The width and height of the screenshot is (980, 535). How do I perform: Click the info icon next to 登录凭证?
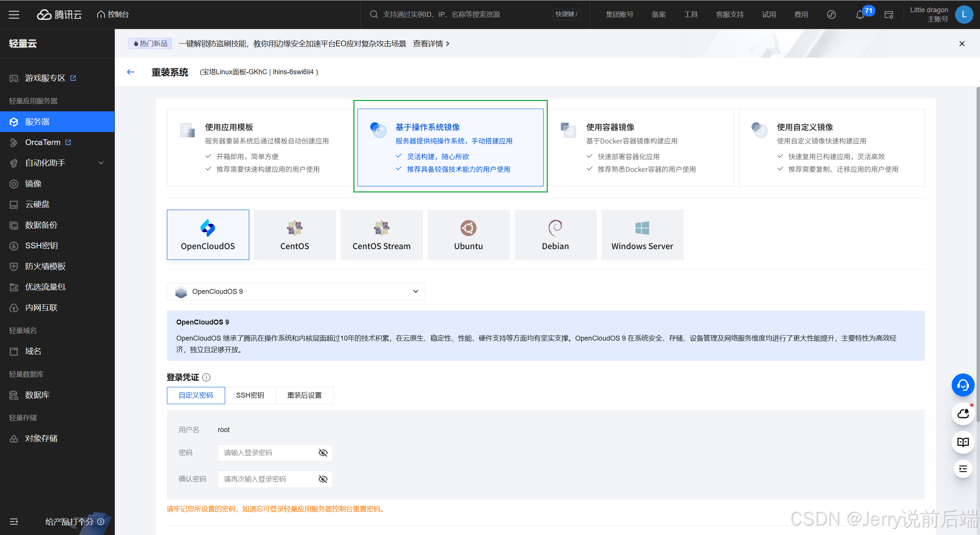(x=206, y=377)
